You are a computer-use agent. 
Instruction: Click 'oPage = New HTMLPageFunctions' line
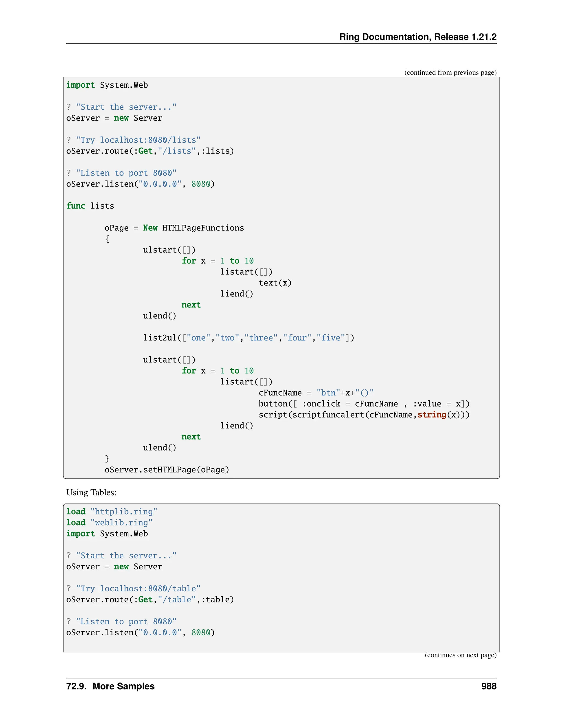(174, 228)
